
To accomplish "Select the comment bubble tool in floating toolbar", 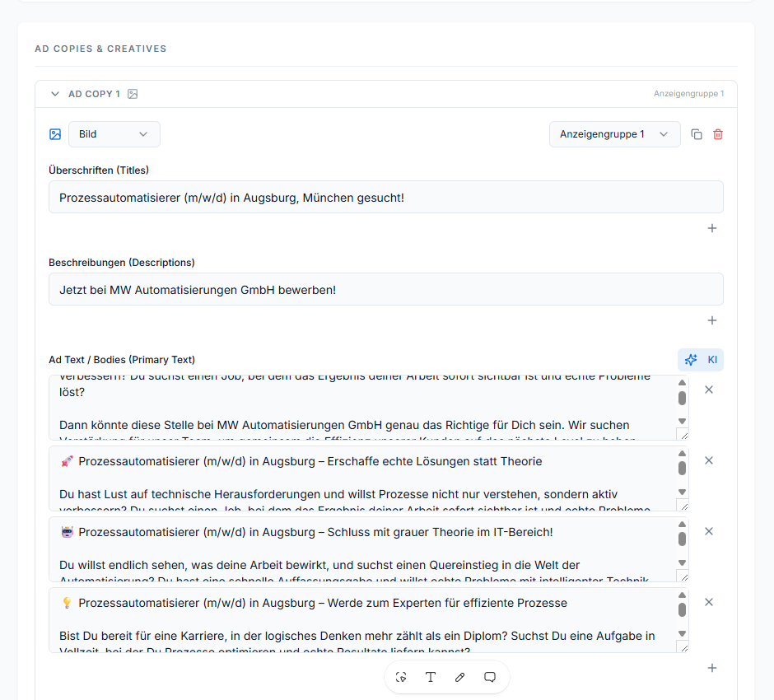I will (490, 677).
